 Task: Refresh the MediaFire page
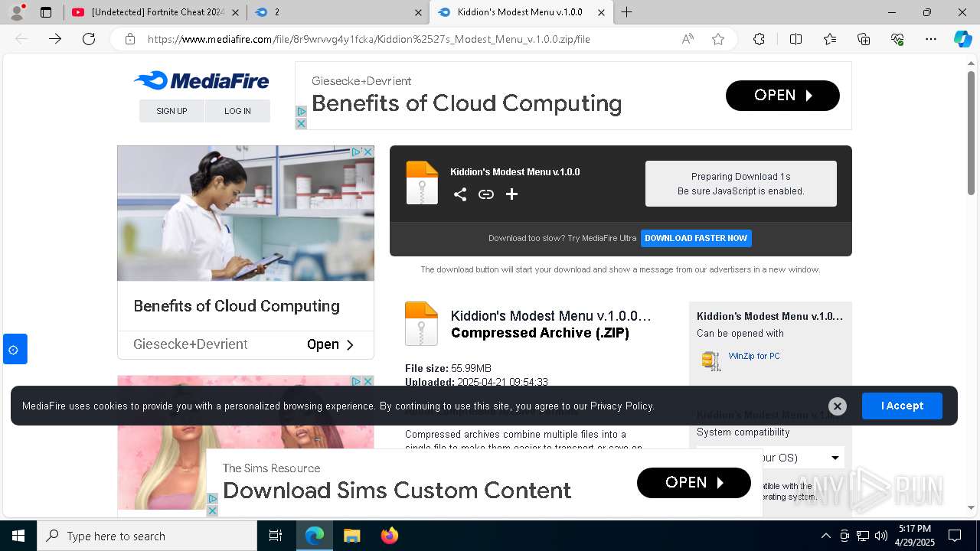pos(89,39)
